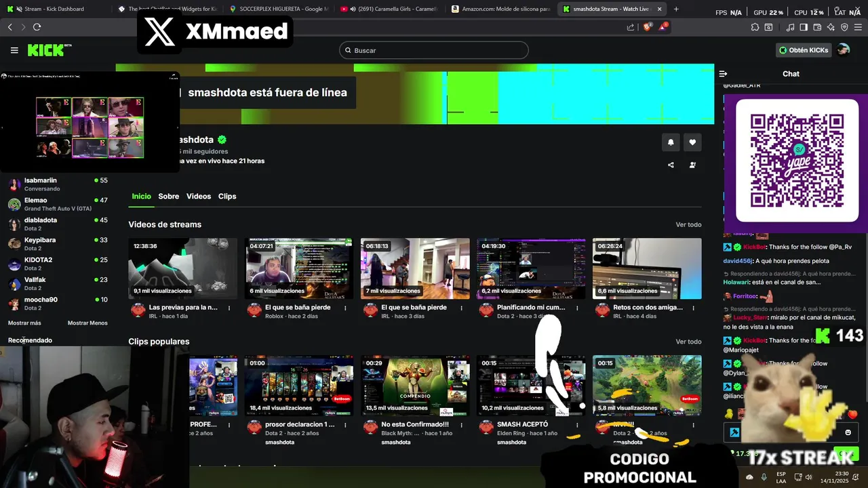This screenshot has height=488, width=868.
Task: Switch to the Amazon.com Molde de silicona tab
Action: (500, 9)
